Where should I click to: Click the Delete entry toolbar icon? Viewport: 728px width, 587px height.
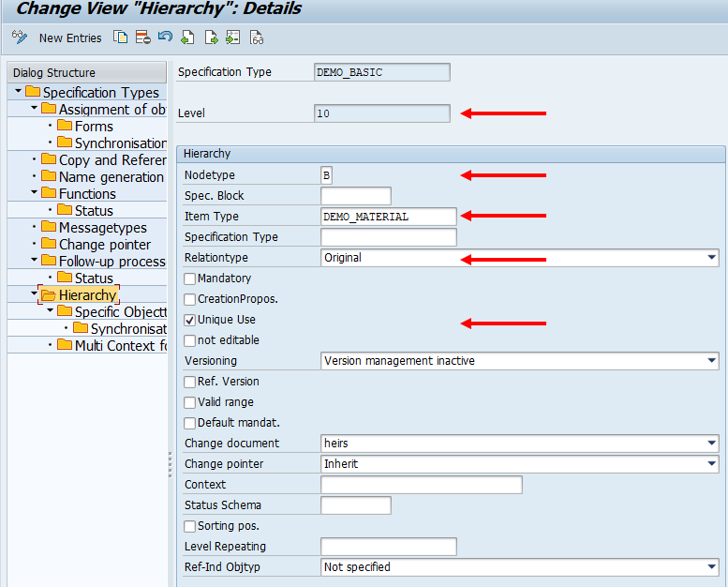point(142,38)
